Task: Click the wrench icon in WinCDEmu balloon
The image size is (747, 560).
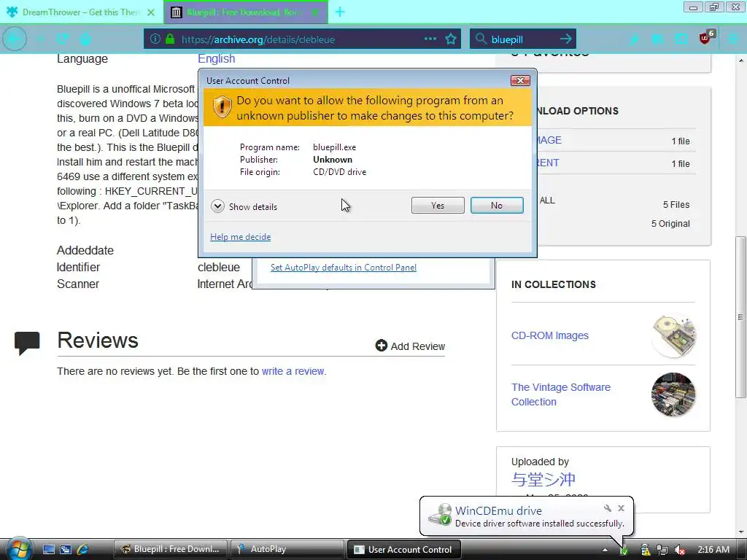Action: 607,508
